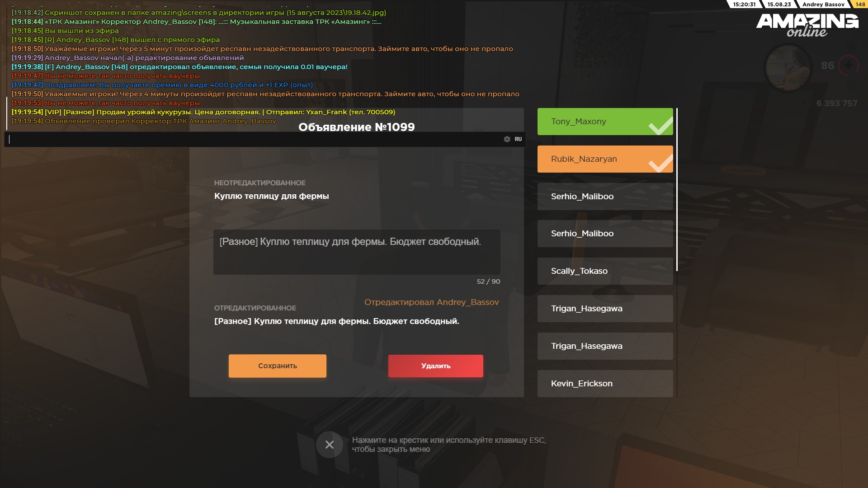Open the Kevin_Erickson announcement
The width and height of the screenshot is (868, 488).
tap(605, 384)
